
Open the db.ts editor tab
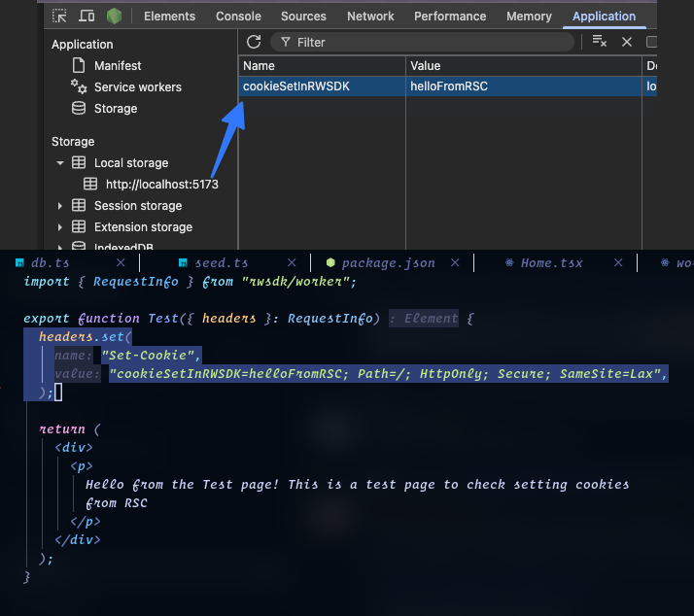pyautogui.click(x=50, y=263)
